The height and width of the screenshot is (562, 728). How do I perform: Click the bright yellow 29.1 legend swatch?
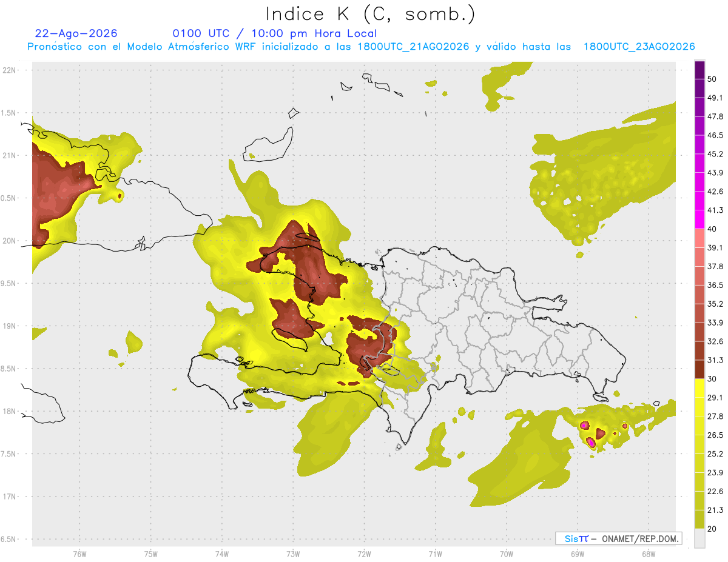coord(699,387)
